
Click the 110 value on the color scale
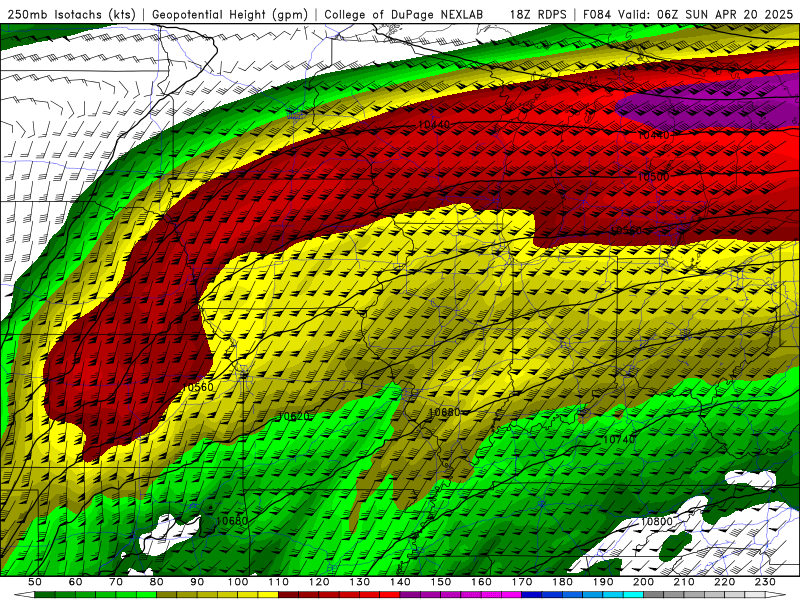point(279,582)
